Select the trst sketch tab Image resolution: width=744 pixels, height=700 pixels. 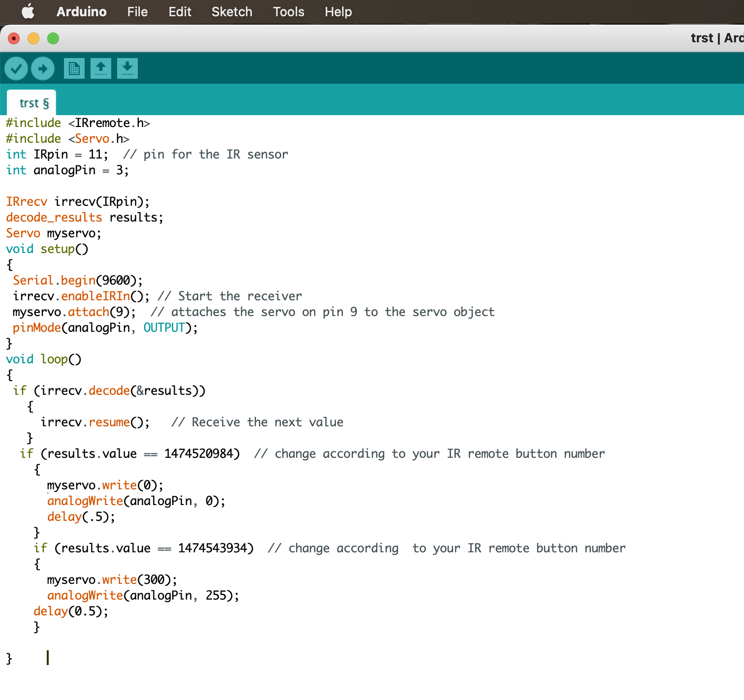point(31,103)
